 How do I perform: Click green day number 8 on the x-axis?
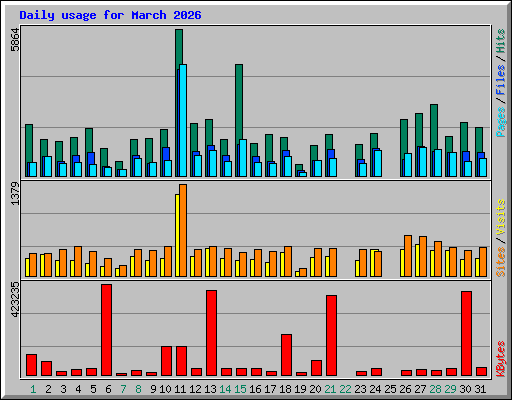[138, 389]
